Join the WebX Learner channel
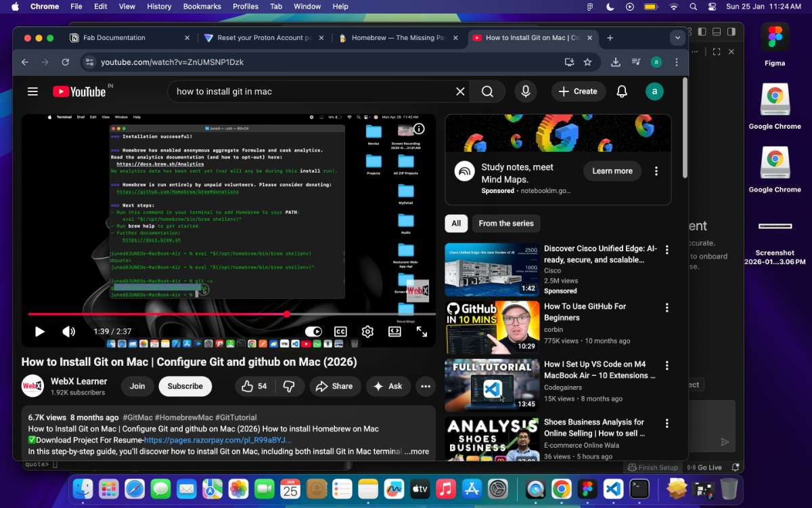Image resolution: width=812 pixels, height=508 pixels. point(137,386)
